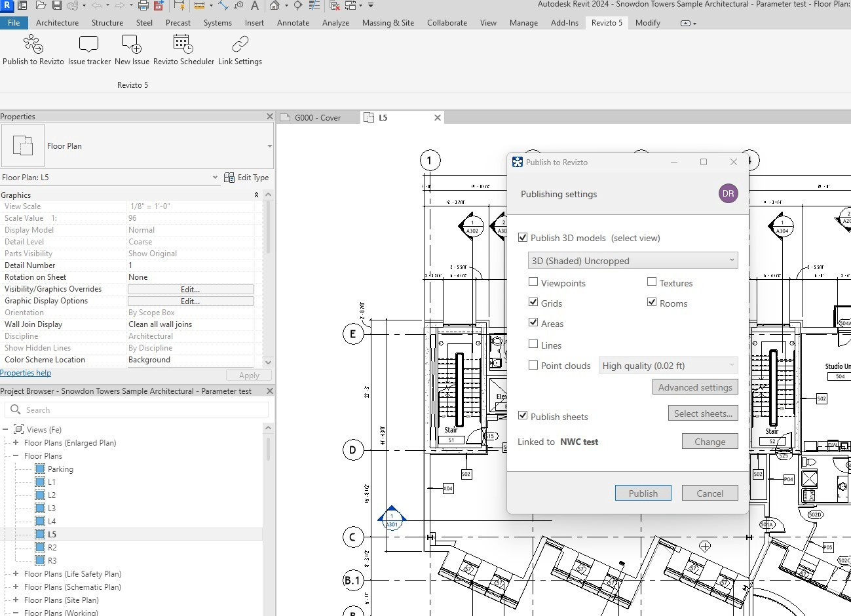
Task: Select the Aligned Dimension tool
Action: [223, 5]
